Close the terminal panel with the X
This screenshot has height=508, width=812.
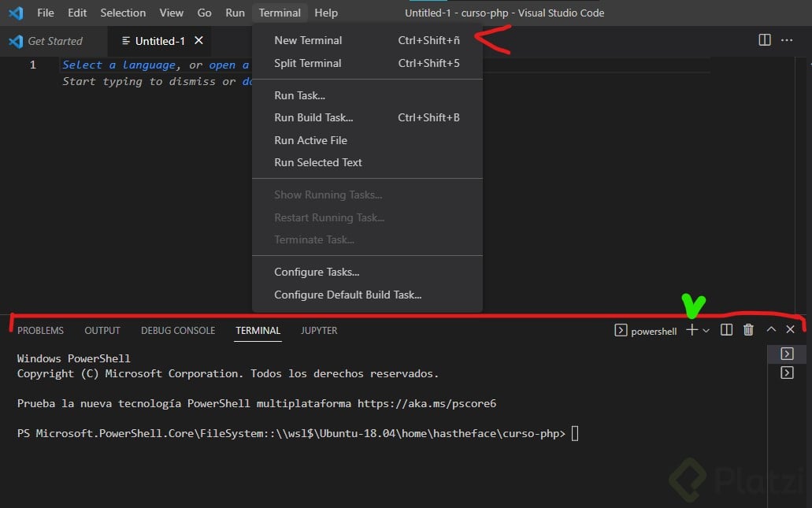coord(790,330)
